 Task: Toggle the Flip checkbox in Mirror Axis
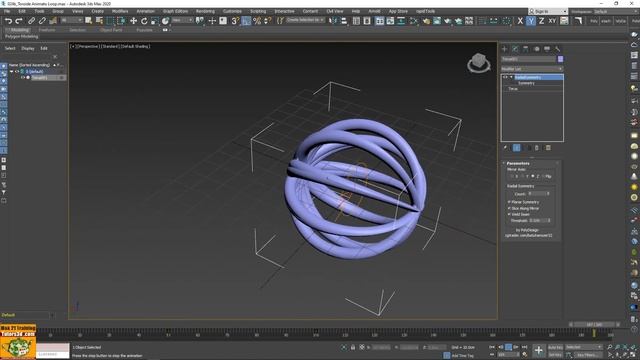click(x=543, y=176)
